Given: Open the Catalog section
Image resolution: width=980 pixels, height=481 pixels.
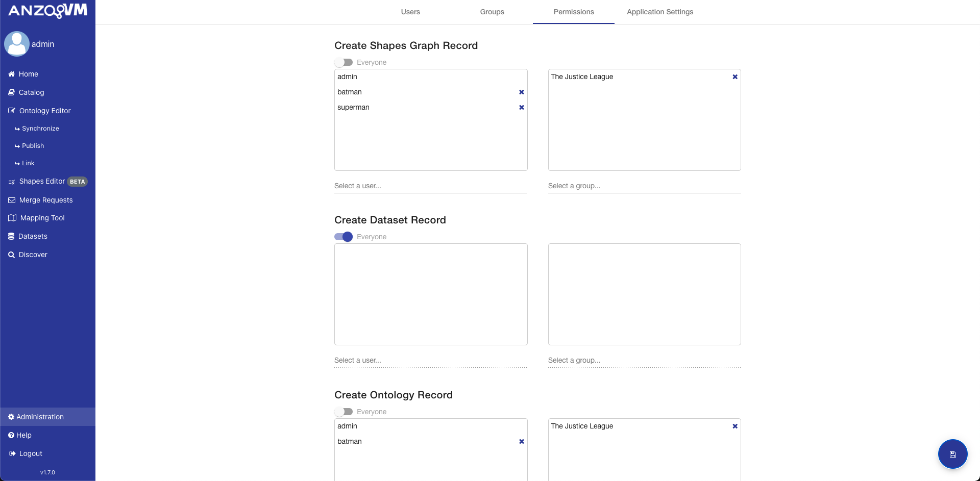Looking at the screenshot, I should pos(32,92).
